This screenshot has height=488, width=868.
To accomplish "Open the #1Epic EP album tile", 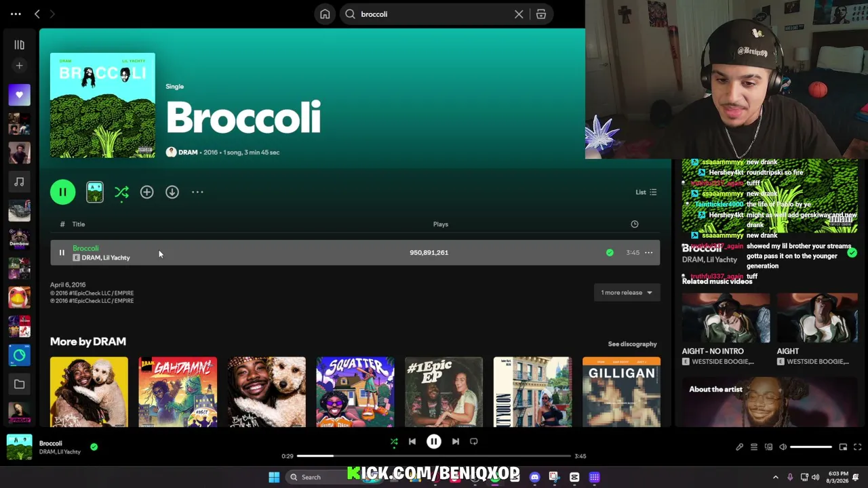I will click(443, 392).
